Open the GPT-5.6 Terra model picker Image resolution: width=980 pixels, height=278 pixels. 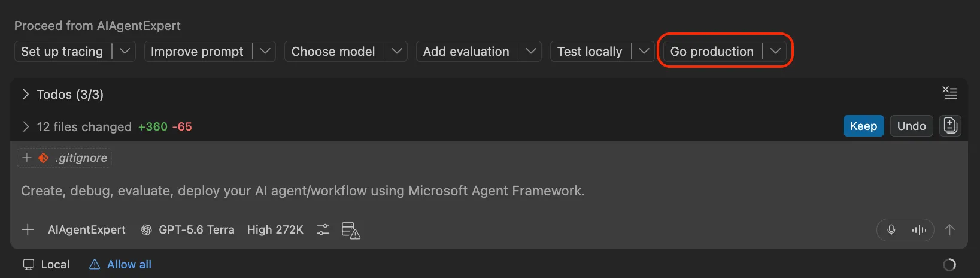click(x=187, y=230)
